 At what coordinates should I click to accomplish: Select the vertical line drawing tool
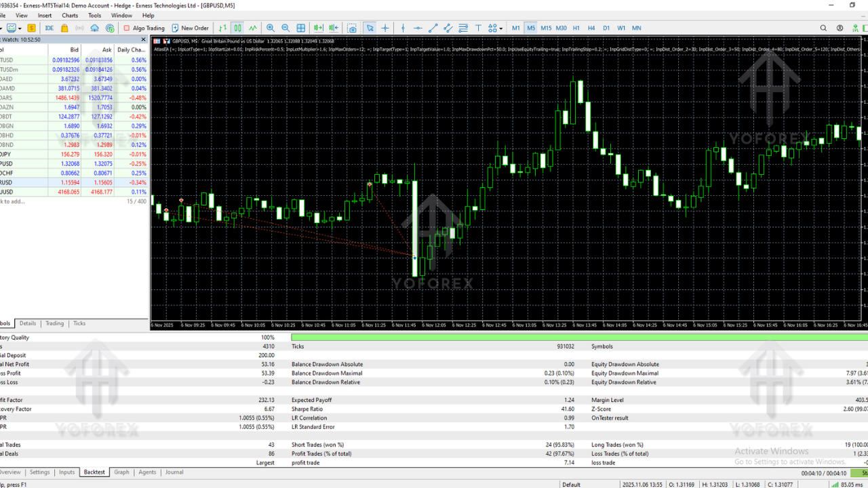tap(403, 28)
